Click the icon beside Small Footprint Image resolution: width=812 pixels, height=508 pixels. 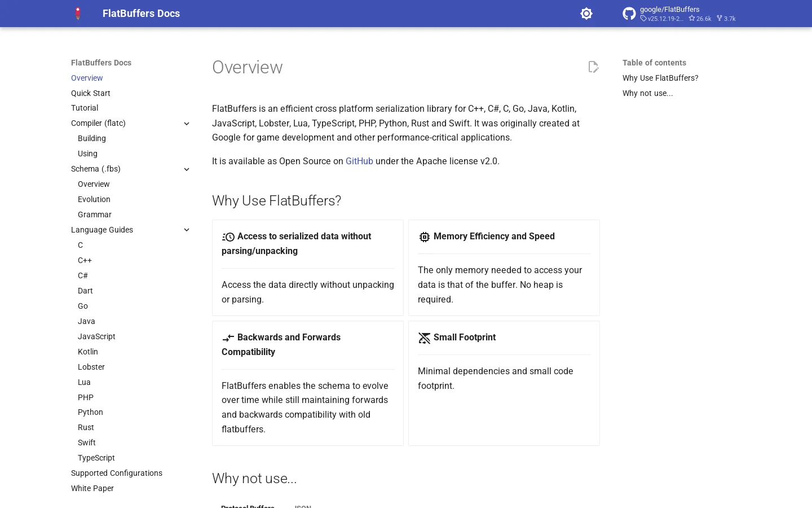click(x=425, y=338)
